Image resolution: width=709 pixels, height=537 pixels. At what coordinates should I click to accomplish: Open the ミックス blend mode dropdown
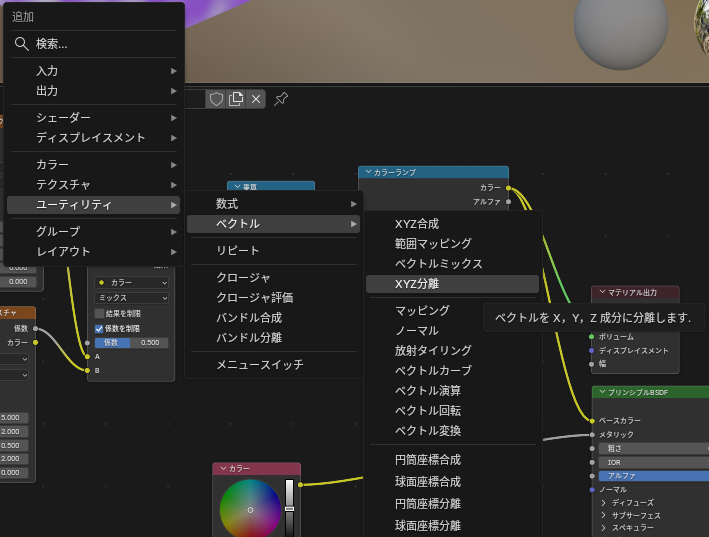tap(131, 298)
